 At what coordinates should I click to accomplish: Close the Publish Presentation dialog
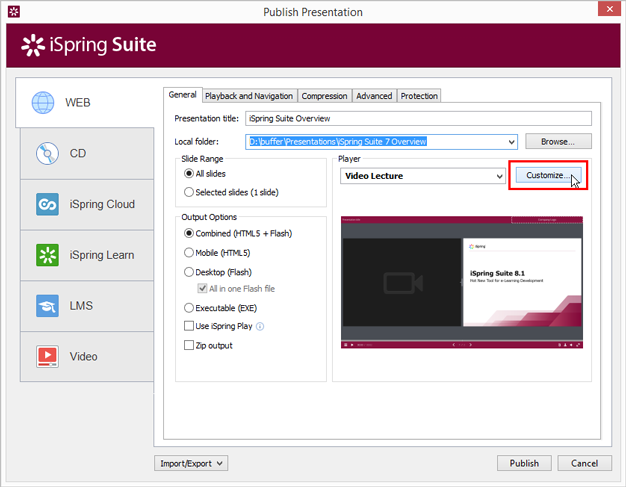click(609, 9)
